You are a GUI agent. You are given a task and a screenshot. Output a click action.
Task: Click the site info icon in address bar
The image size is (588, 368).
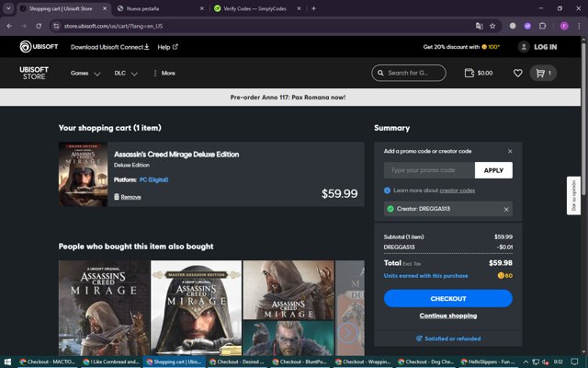[56, 26]
